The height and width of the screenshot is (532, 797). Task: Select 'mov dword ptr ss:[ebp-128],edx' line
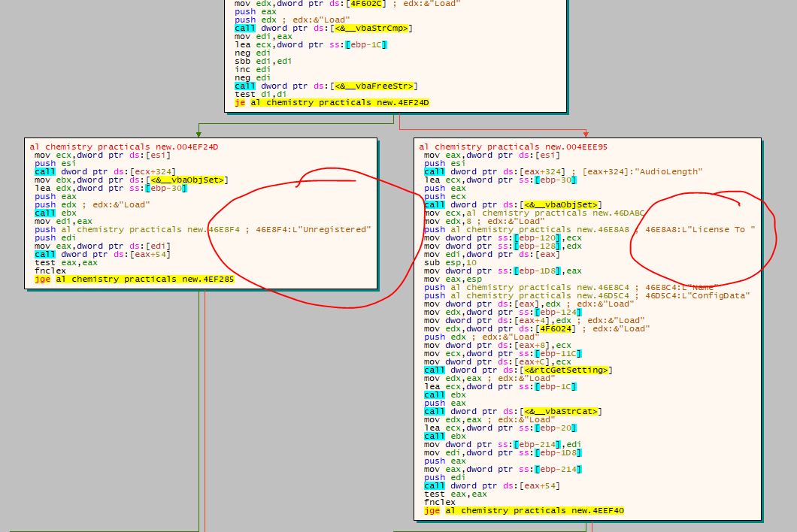point(502,246)
